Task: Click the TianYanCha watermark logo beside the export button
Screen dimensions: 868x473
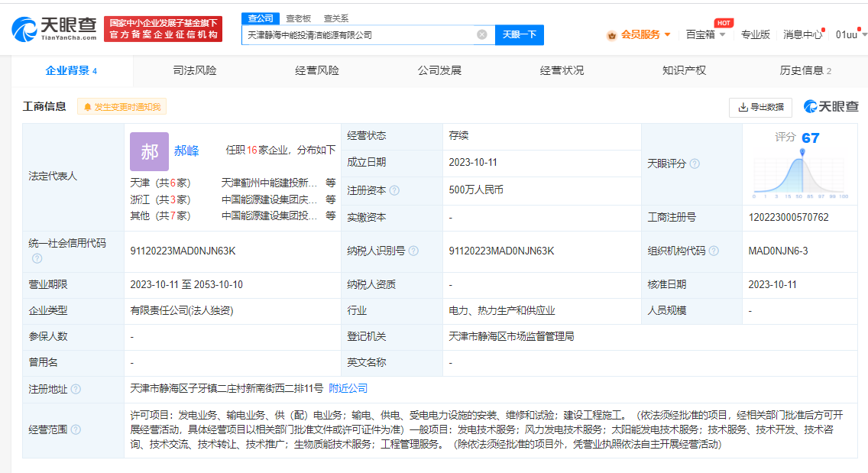Action: tap(831, 106)
